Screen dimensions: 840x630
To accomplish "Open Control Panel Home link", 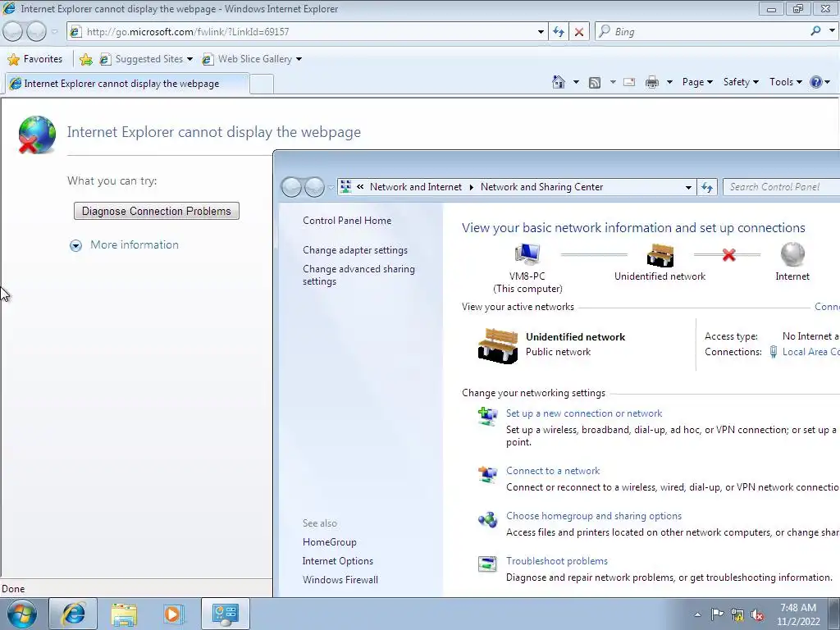I will [347, 221].
